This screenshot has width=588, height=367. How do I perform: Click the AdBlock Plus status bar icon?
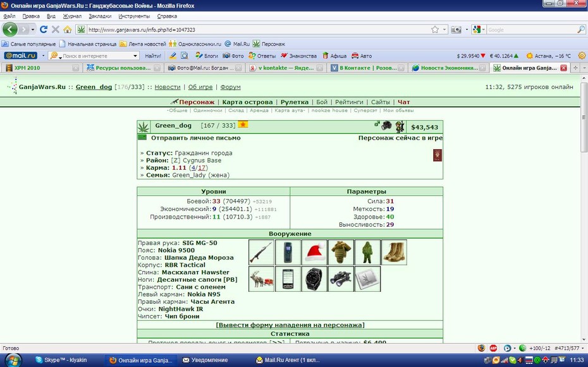[x=493, y=348]
